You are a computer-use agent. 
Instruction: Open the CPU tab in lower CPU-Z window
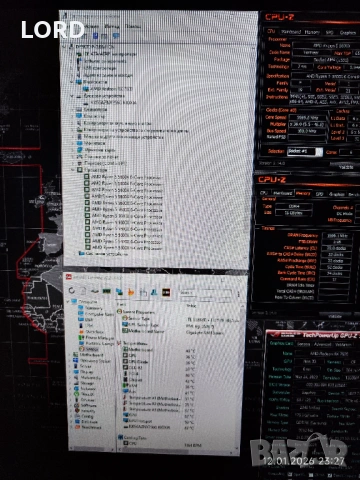[x=264, y=193]
